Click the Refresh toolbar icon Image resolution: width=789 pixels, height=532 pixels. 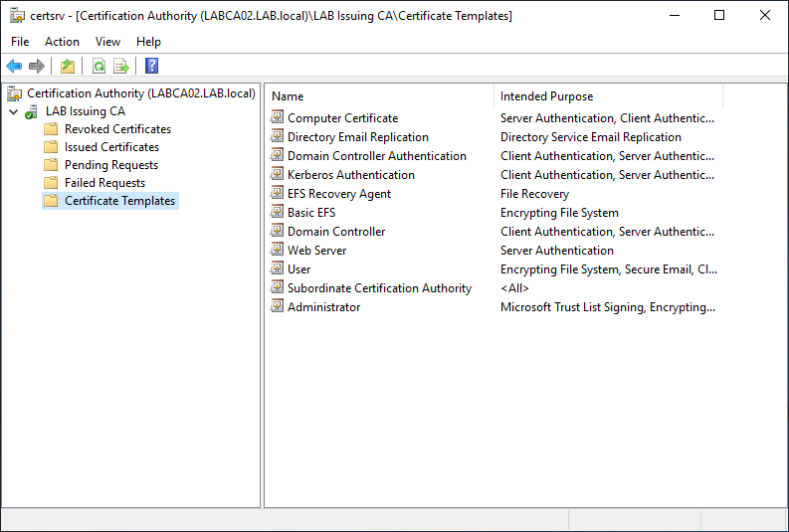[x=99, y=66]
